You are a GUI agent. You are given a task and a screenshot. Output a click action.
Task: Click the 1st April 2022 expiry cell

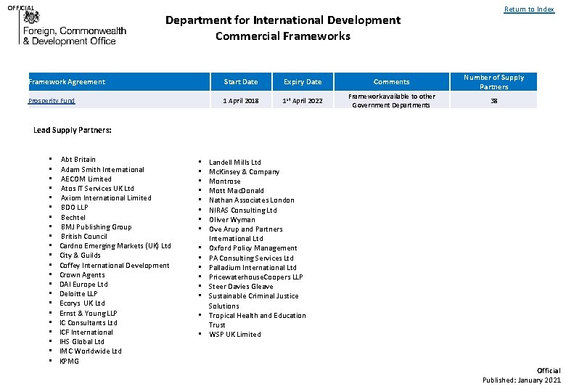tap(303, 101)
